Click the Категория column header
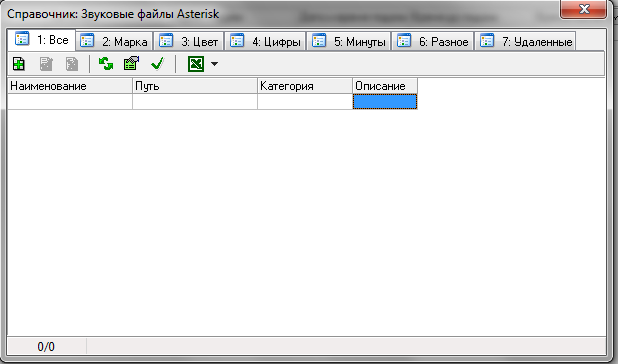 pos(305,86)
